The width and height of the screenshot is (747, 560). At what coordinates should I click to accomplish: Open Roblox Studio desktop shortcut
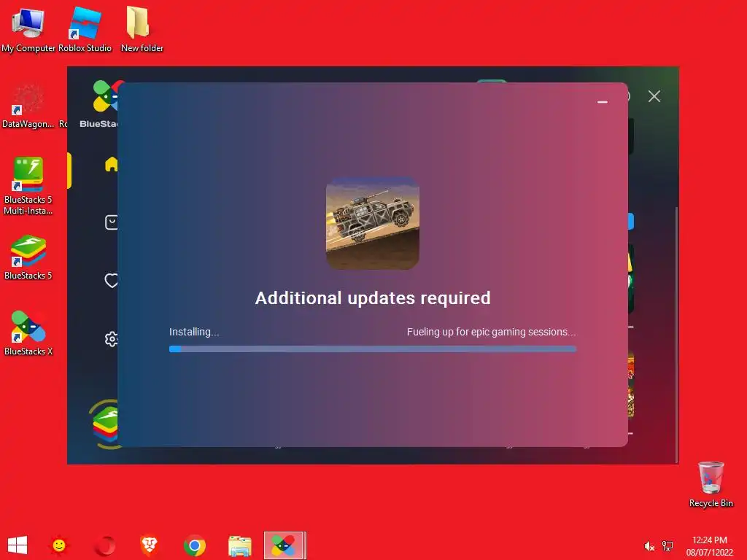85,28
